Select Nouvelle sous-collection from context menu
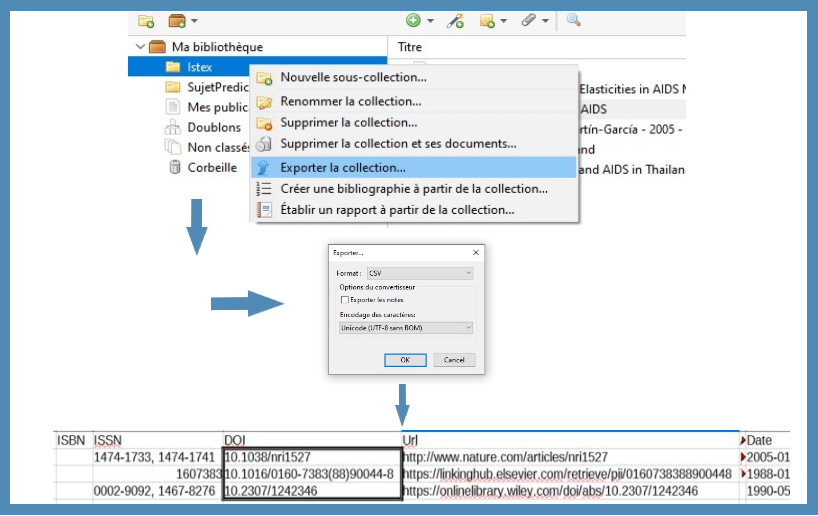The width and height of the screenshot is (818, 516). [353, 77]
